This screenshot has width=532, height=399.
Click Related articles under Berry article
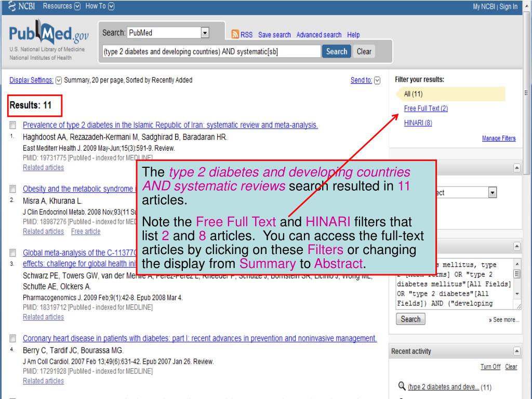(x=44, y=381)
